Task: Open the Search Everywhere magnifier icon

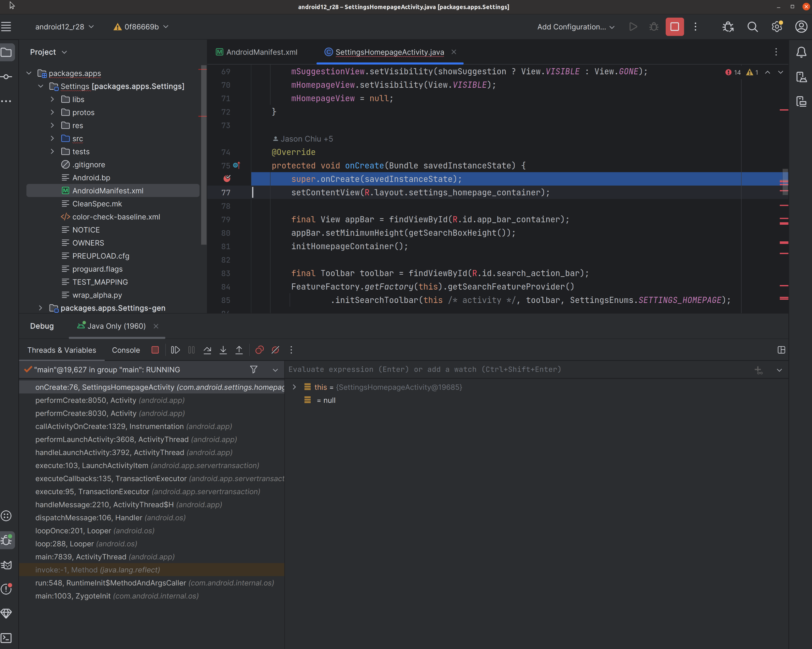Action: 752,27
